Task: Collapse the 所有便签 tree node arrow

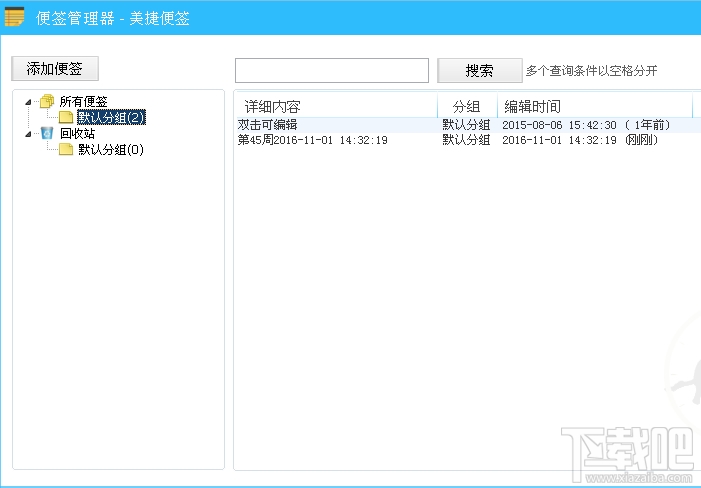Action: point(28,102)
